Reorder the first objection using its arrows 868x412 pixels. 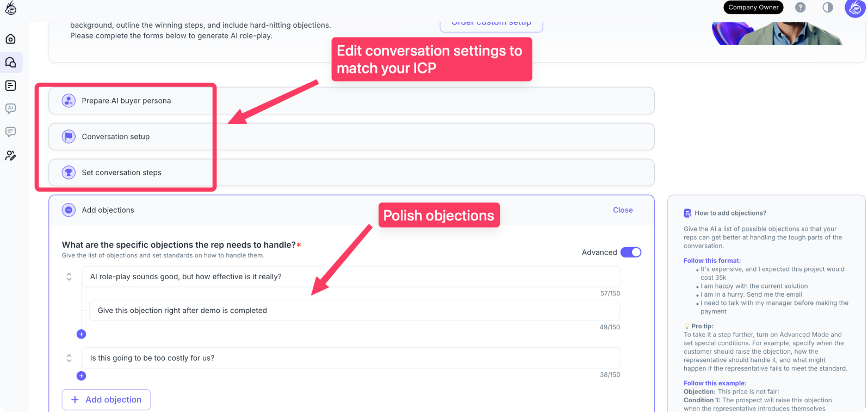[x=69, y=276]
